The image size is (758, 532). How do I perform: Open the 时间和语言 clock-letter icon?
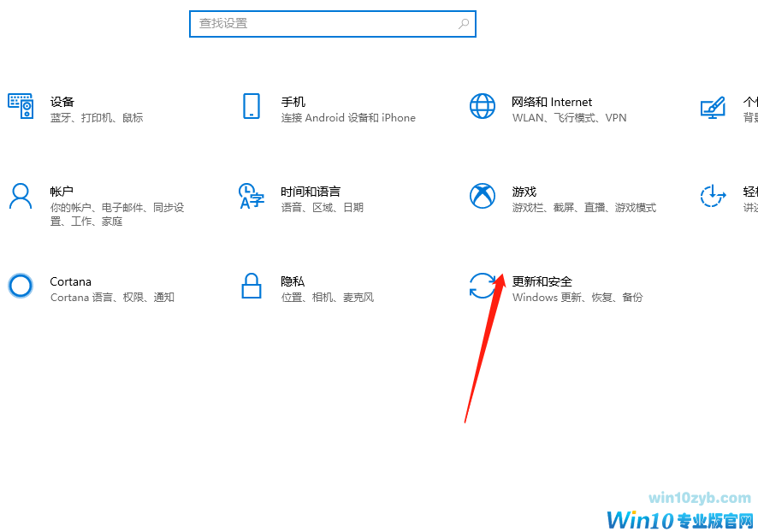coord(252,196)
